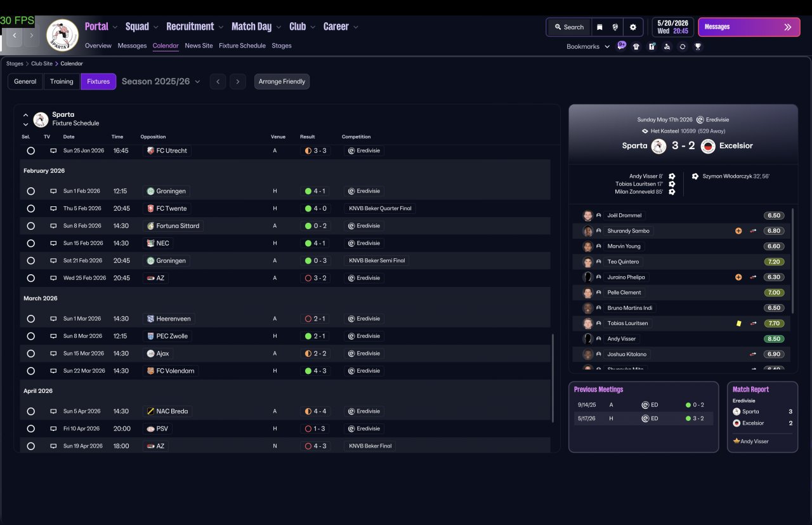
Task: Select the radio for FC Utrecht fixture
Action: [30, 151]
